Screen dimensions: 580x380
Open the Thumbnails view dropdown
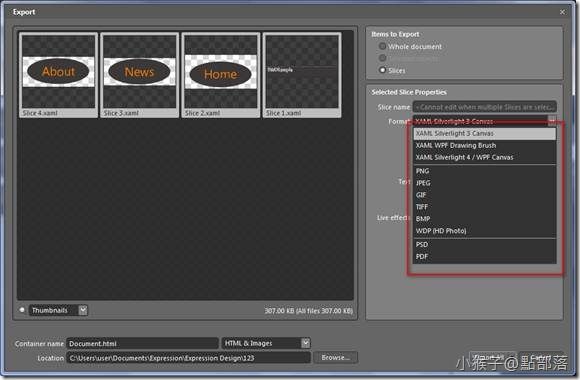coord(83,310)
